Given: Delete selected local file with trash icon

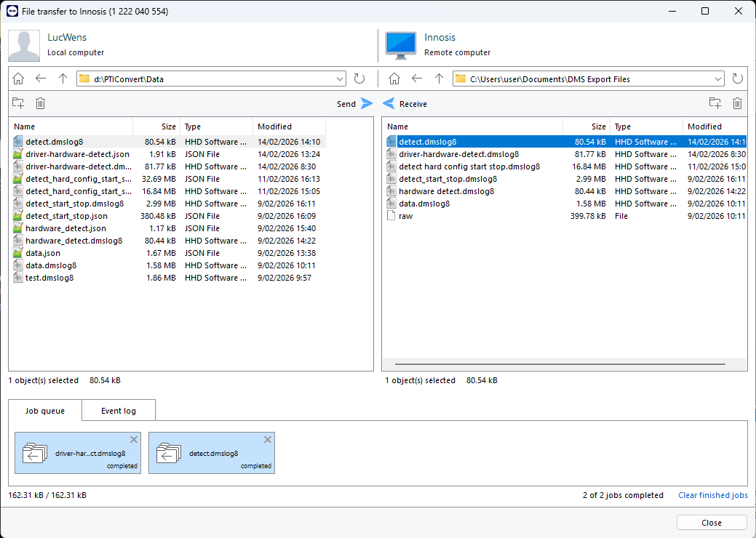Looking at the screenshot, I should [x=41, y=103].
